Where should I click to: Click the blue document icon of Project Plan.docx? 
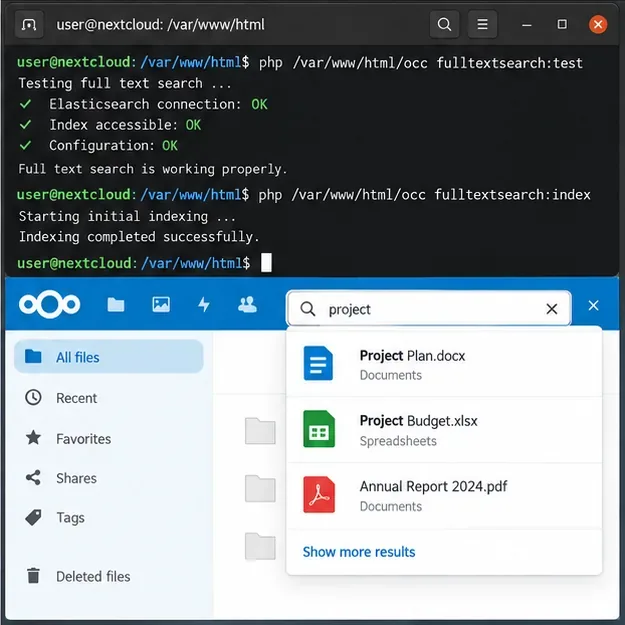coord(318,363)
